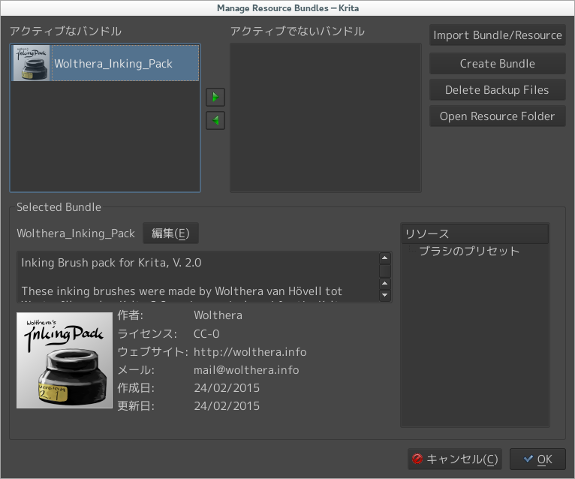The width and height of the screenshot is (575, 479).
Task: Click Create Bundle button
Action: [x=497, y=63]
